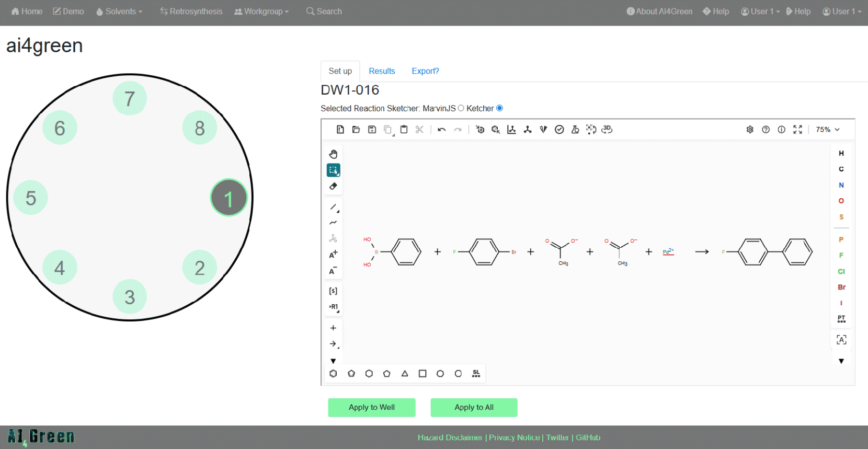Screen dimensions: 868x449
Task: Click the charge plus A+ tool
Action: [x=333, y=255]
